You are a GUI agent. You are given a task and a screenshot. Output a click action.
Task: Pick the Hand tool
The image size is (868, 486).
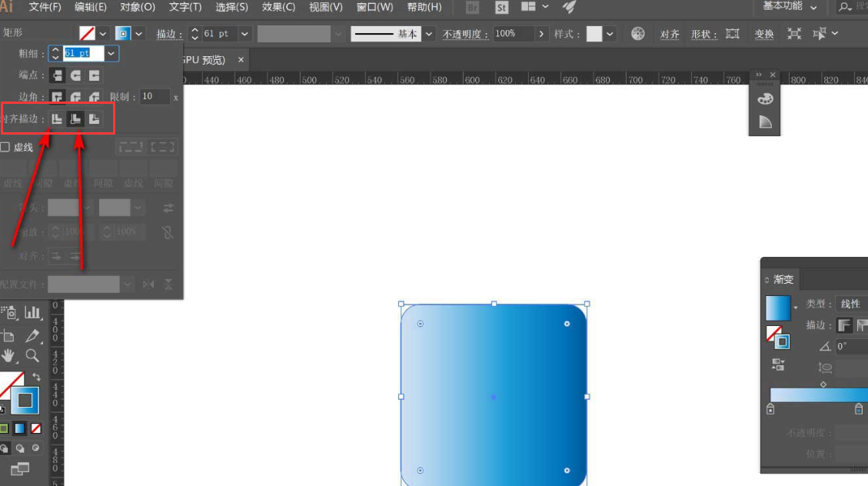tap(8, 355)
